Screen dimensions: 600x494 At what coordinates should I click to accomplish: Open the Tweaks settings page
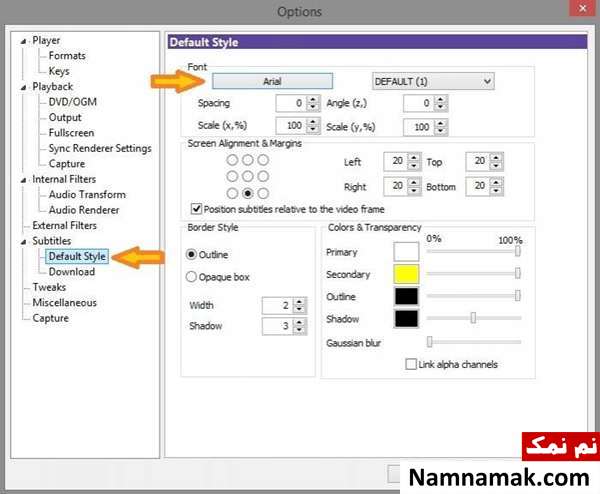pyautogui.click(x=49, y=287)
